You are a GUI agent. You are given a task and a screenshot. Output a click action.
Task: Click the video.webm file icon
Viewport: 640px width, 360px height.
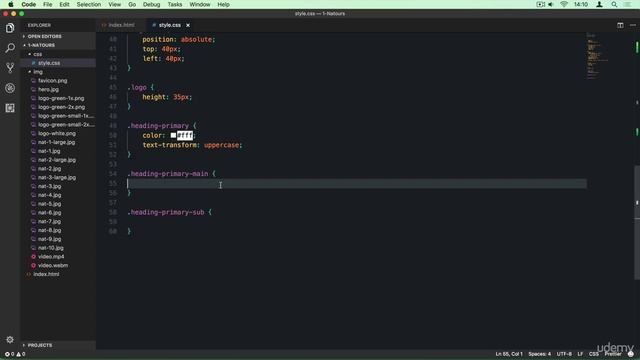[33, 265]
